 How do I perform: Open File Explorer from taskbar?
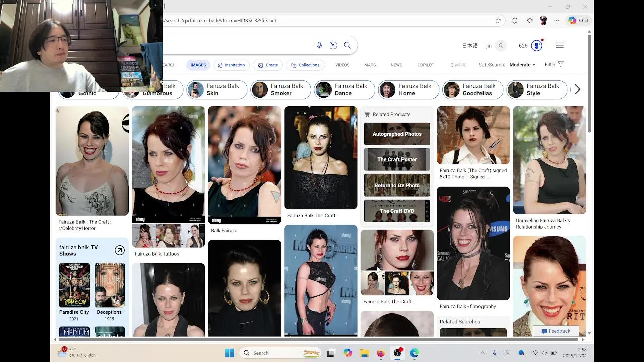pyautogui.click(x=364, y=353)
